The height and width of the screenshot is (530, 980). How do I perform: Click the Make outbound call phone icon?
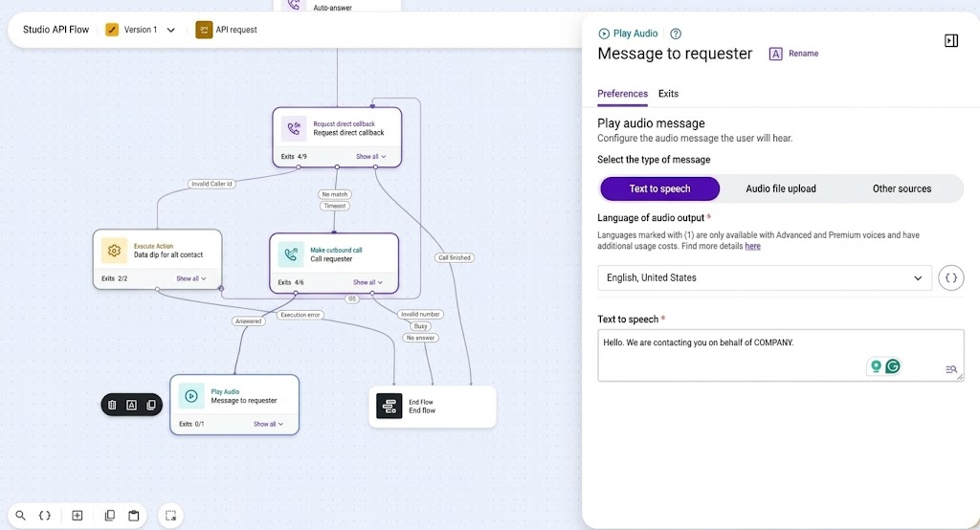291,254
